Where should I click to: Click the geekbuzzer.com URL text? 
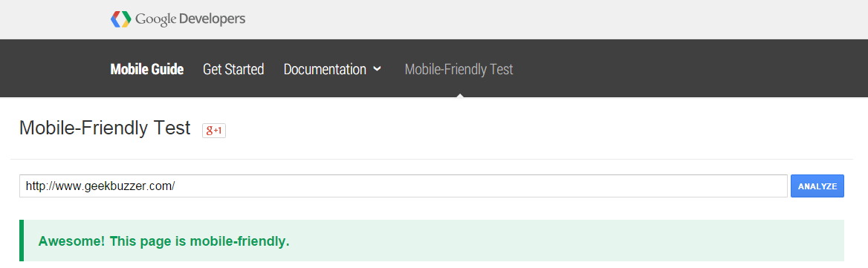point(100,186)
